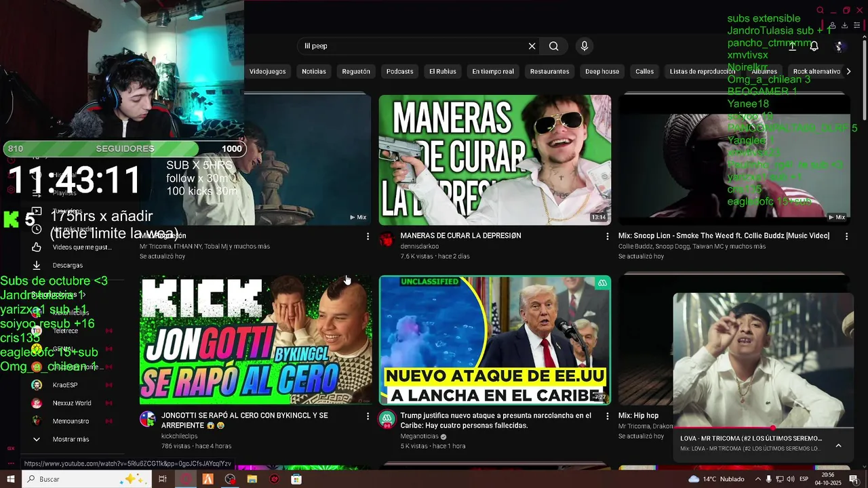Select the En tiempo real chip

[x=493, y=71]
